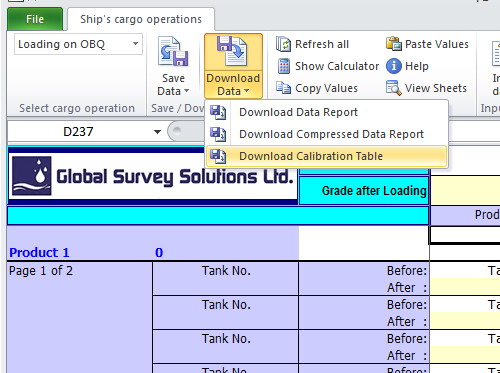Switch to Ship's cargo operations tab

(x=141, y=19)
